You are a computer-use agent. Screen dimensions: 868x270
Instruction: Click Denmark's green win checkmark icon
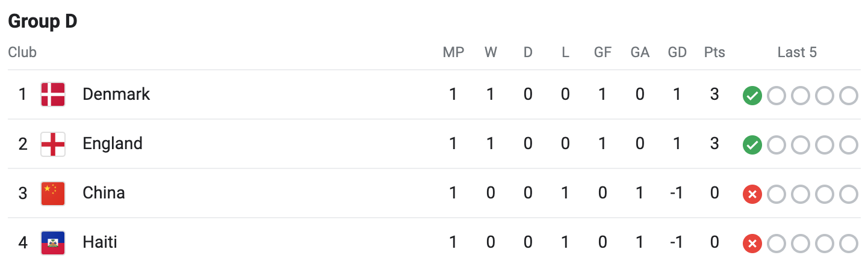(752, 95)
